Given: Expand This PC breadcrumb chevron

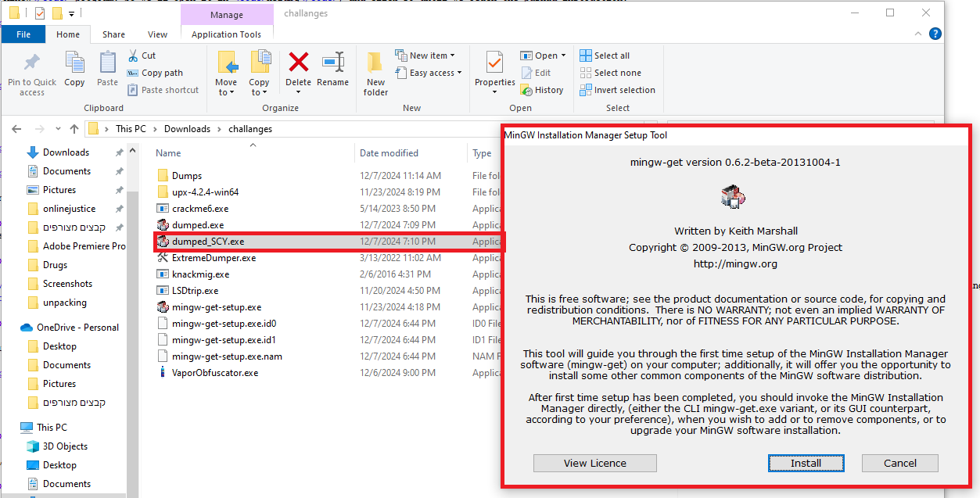Looking at the screenshot, I should [155, 129].
